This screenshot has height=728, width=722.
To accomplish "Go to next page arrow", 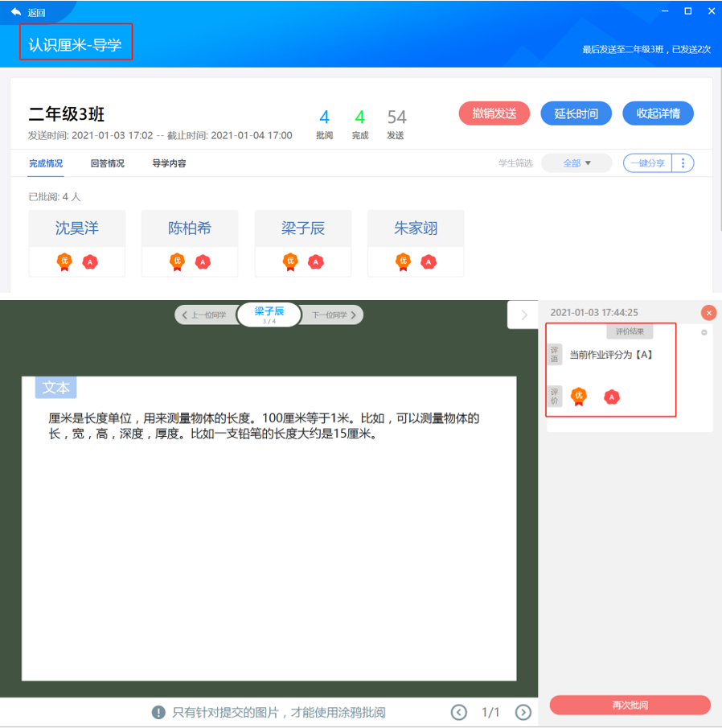I will pyautogui.click(x=523, y=712).
